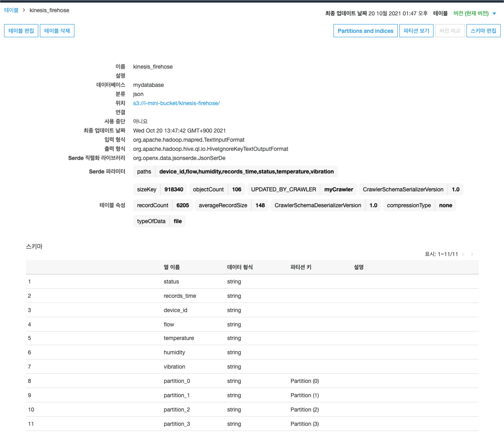Click the 데이터 형식 column header
This screenshot has height=442, width=504.
coord(240,267)
